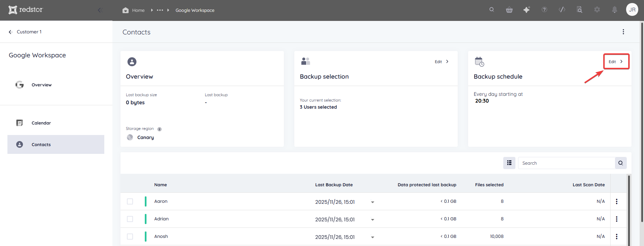Sort by Name column header
The image size is (644, 246).
pos(161,185)
